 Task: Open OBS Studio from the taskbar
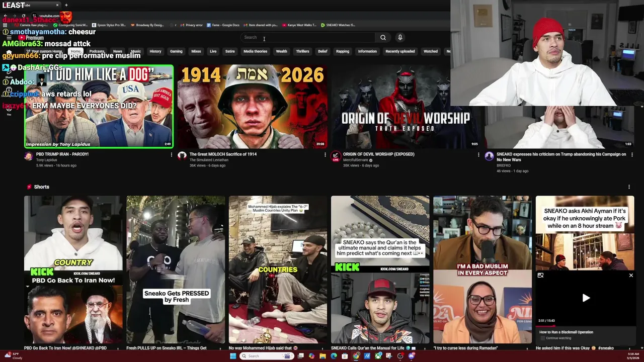point(400,356)
